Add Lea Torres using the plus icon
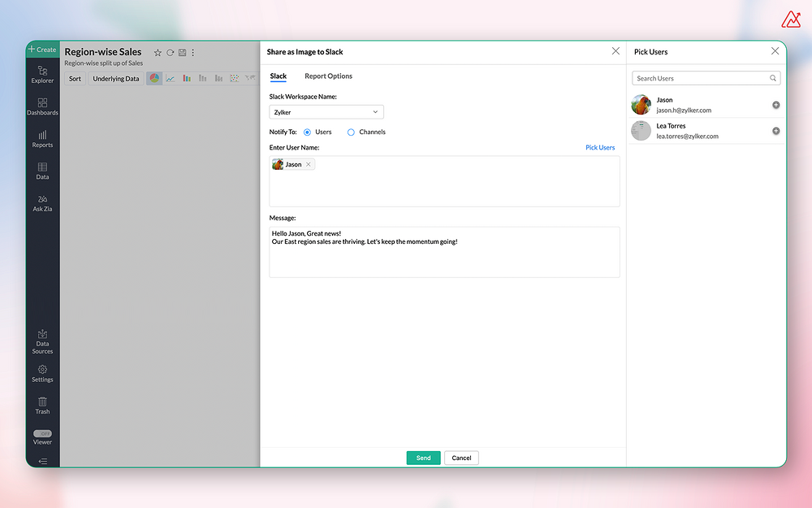 point(775,131)
